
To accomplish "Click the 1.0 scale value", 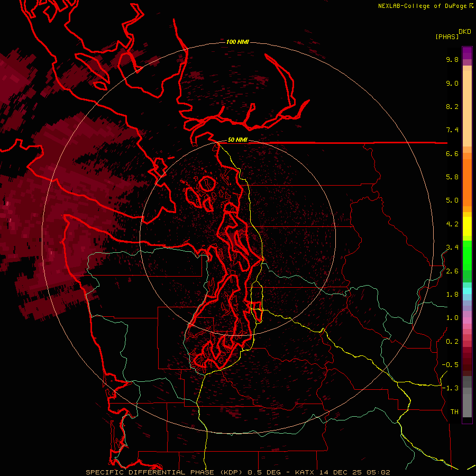I will [452, 318].
